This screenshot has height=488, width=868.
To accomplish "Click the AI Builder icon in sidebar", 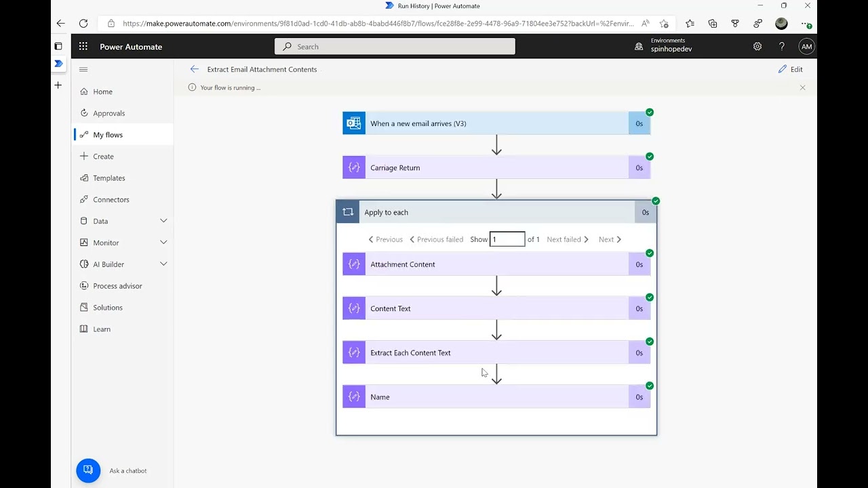I will click(84, 264).
